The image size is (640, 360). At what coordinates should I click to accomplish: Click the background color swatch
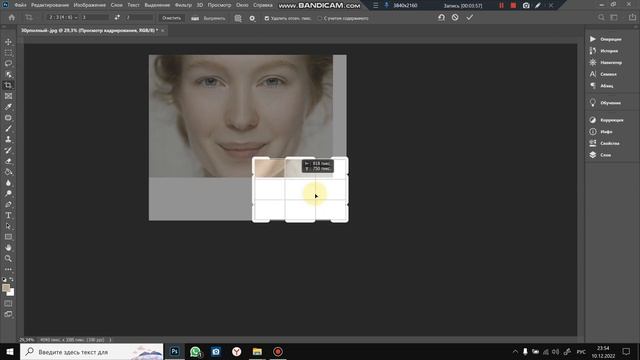(11, 293)
